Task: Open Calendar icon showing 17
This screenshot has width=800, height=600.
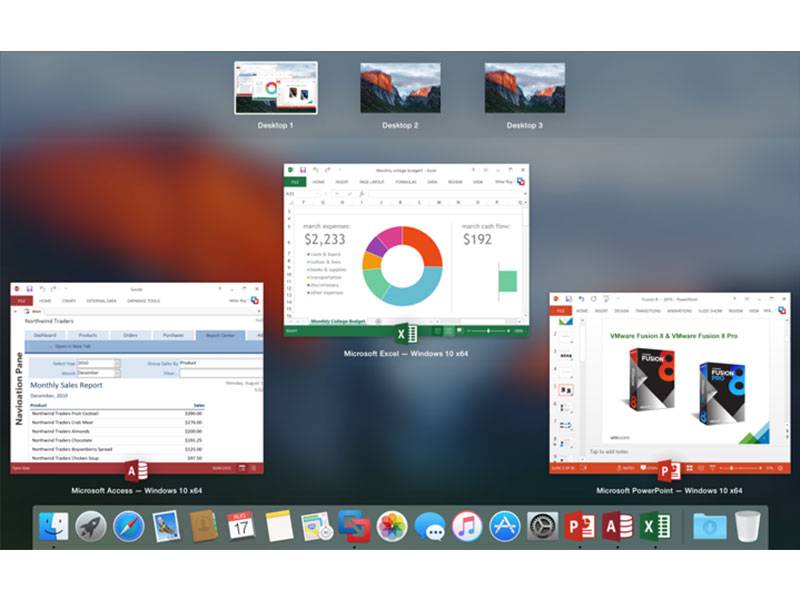Action: click(241, 526)
